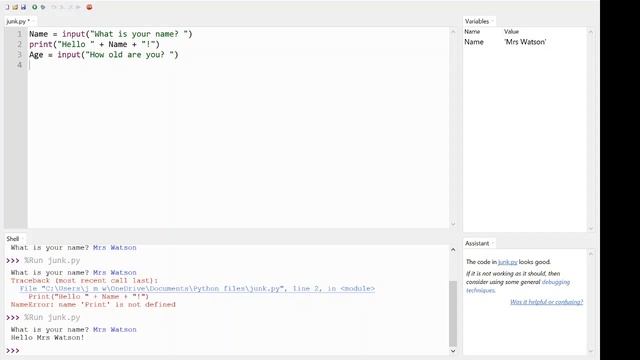This screenshot has width=640, height=360.
Task: Save the script with the floppy icon
Action: [23, 7]
